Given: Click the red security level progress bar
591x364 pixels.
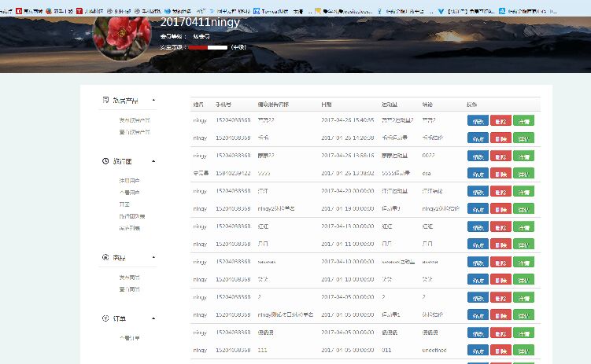Looking at the screenshot, I should click(208, 47).
